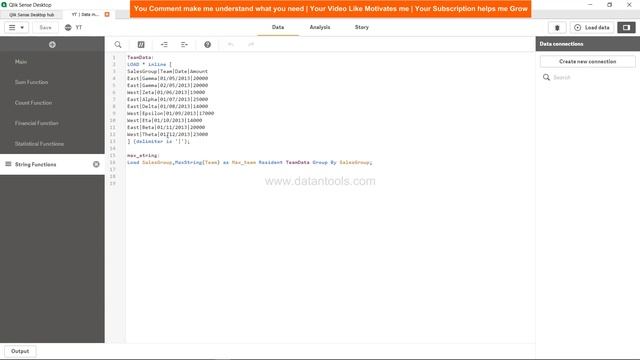The height and width of the screenshot is (360, 640).
Task: Click the West|Epsilon data line
Action: click(x=171, y=113)
